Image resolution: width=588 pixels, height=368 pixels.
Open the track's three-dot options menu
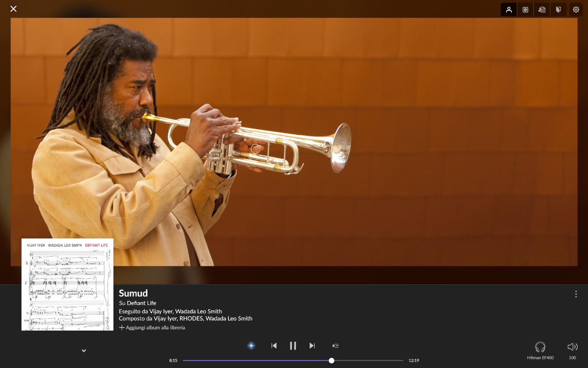pyautogui.click(x=576, y=294)
